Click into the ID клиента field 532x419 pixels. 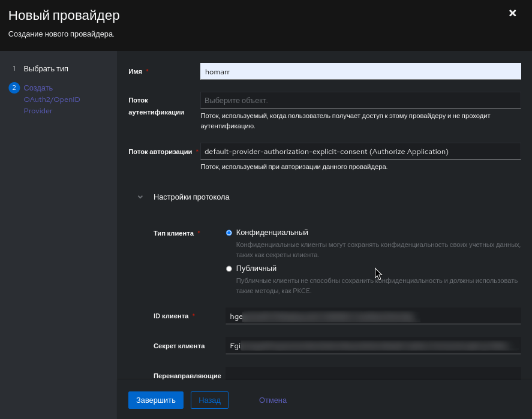tap(373, 316)
